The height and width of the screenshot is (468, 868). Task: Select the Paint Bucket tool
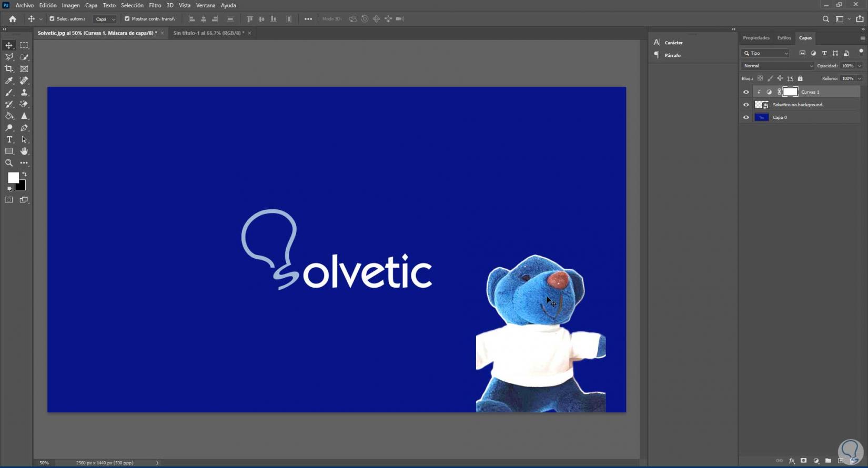pyautogui.click(x=9, y=116)
